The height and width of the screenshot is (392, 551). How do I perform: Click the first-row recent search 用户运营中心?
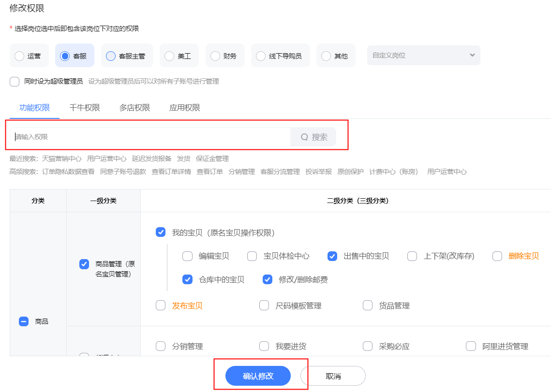tap(107, 159)
